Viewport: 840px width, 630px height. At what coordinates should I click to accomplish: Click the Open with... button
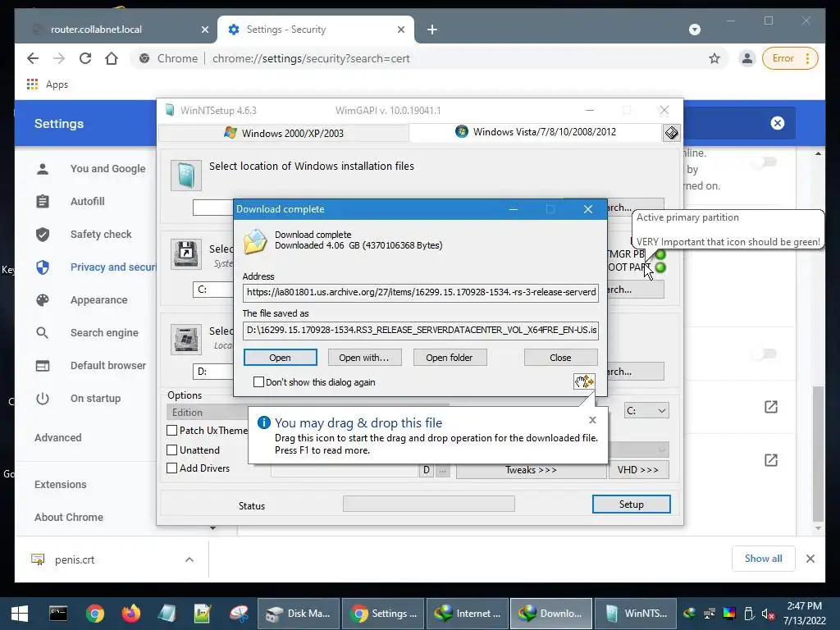click(363, 358)
